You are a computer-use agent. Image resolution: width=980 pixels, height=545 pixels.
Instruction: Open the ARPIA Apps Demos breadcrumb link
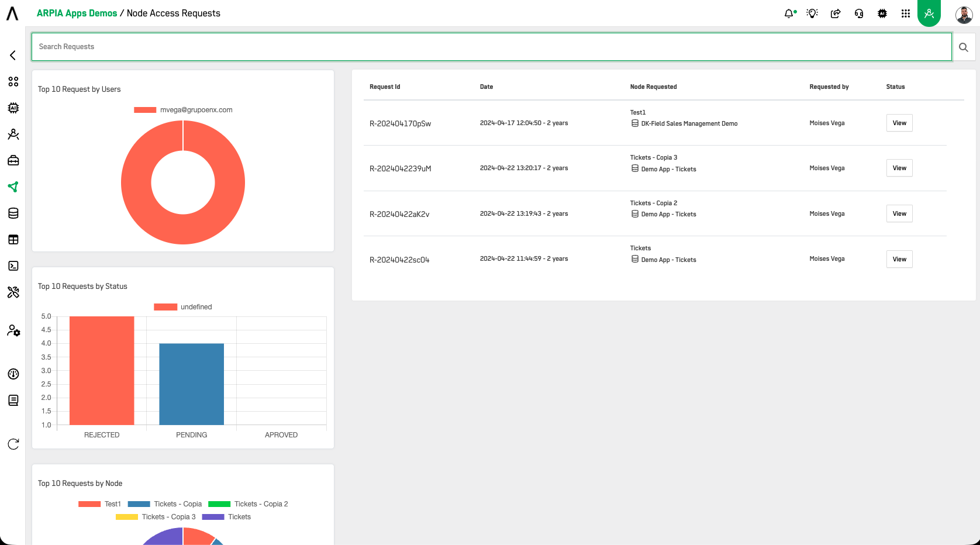(x=77, y=13)
